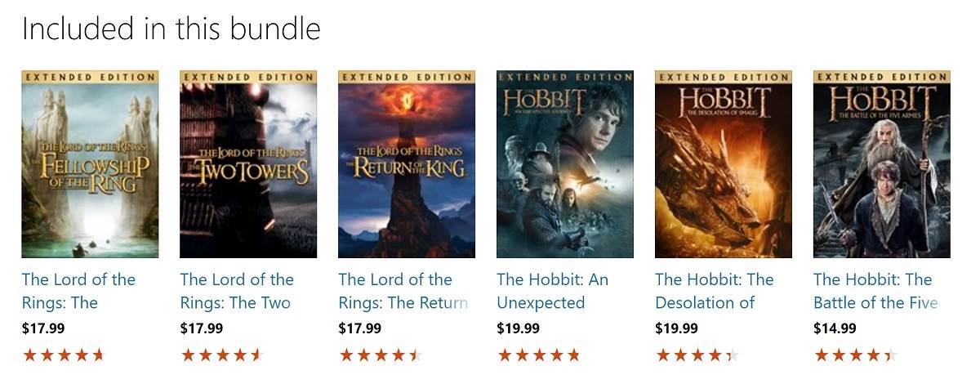Click the $14.99 price of the last movie

pyautogui.click(x=835, y=328)
